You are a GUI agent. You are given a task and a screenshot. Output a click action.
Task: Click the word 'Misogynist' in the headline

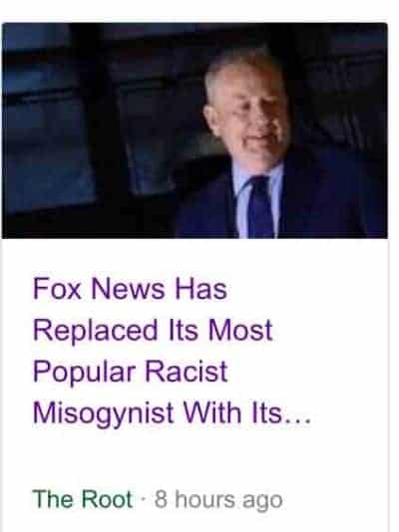(104, 415)
